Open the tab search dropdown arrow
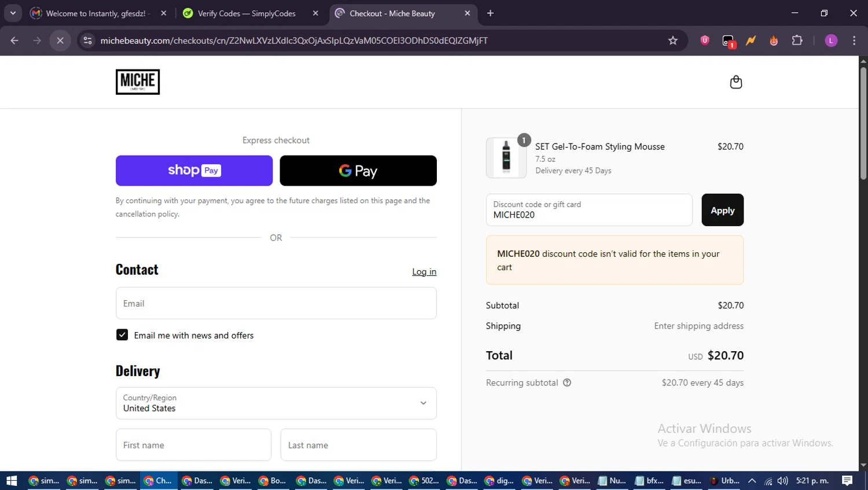 pos(13,13)
